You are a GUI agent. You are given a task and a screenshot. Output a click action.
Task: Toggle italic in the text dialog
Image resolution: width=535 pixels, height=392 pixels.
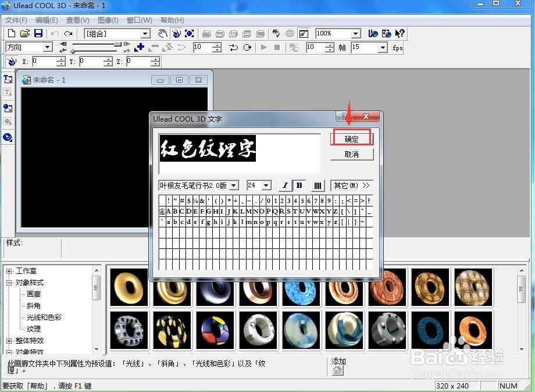coord(286,186)
